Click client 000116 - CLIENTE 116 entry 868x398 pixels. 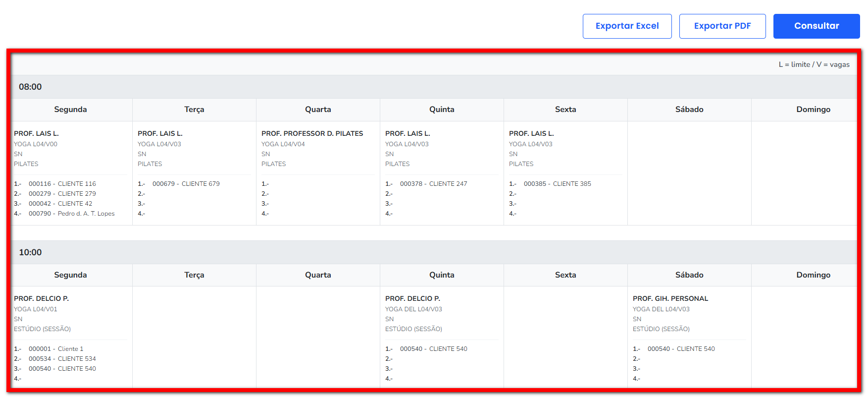[x=62, y=184]
